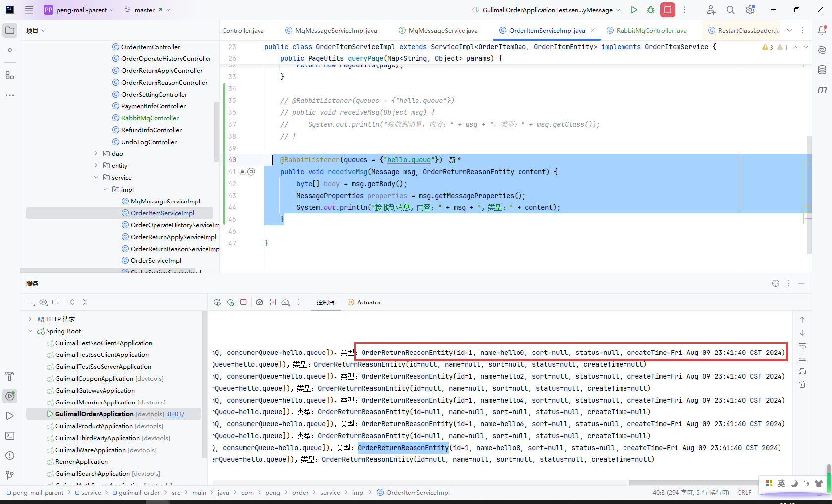Viewport: 832px width, 504px height.
Task: Open the Code With Me icon
Action: 711,10
